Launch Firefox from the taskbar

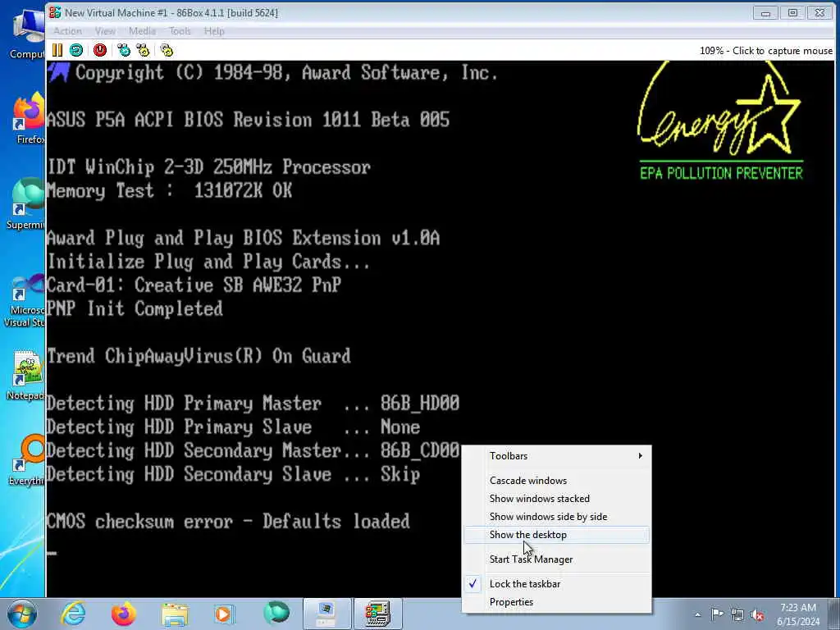click(x=123, y=614)
